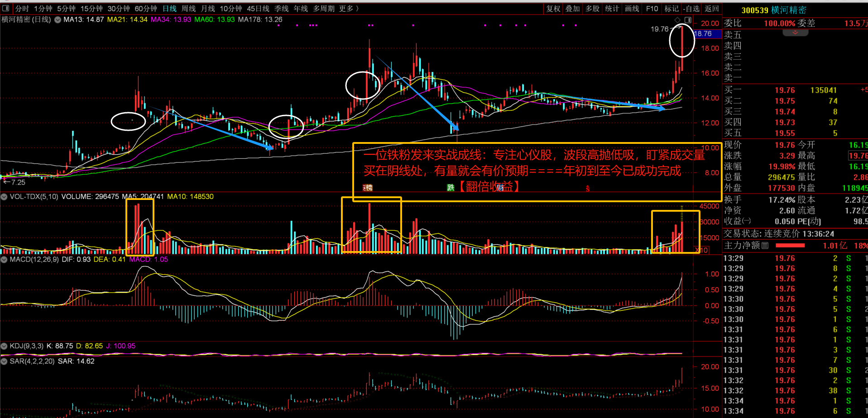Viewport: 868px width, 418px height.
Task: Click the 统计 statistics button
Action: (x=612, y=9)
